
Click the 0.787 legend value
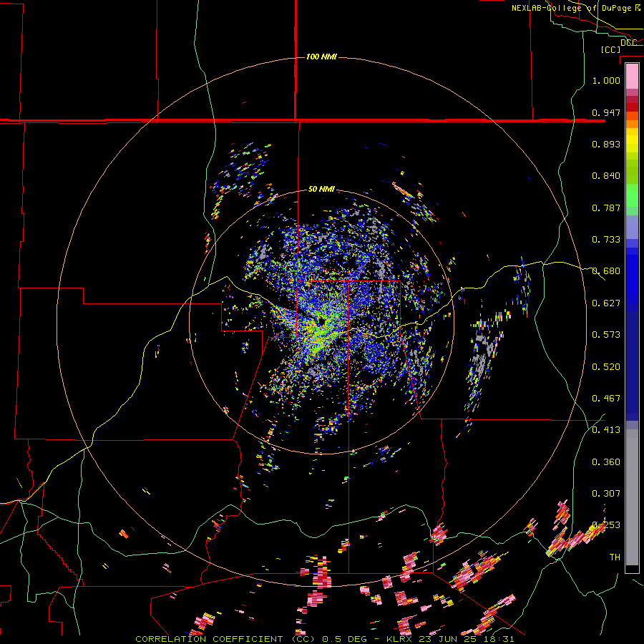(x=606, y=208)
